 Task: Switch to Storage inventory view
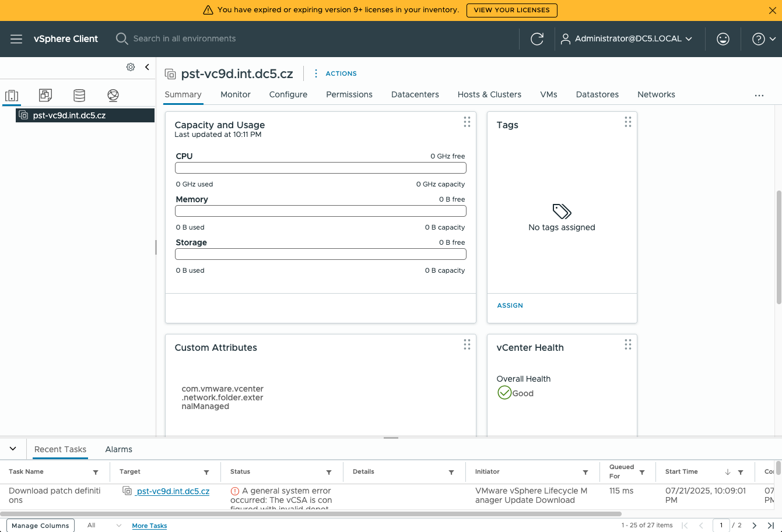[79, 96]
